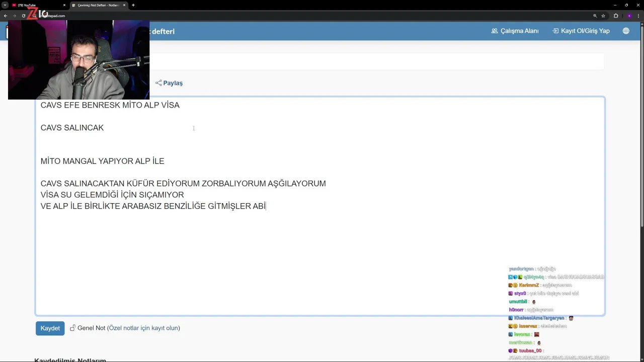Open Çalışma Alanı in the header
This screenshot has height=362, width=644.
point(515,31)
